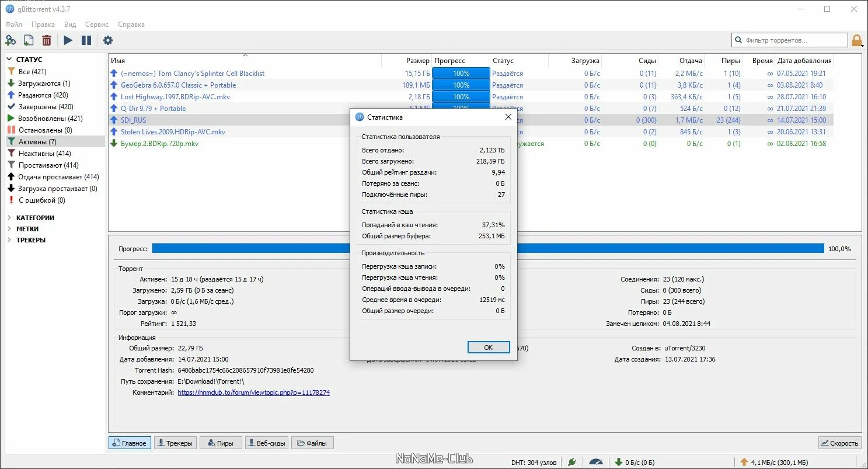Open the nnmclub.to comment link
Screen dimensions: 868x469
(253, 393)
